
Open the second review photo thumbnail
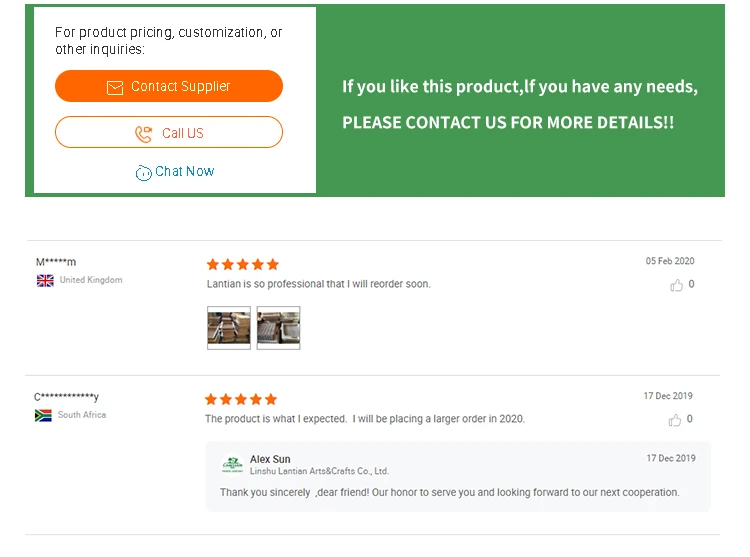click(278, 327)
